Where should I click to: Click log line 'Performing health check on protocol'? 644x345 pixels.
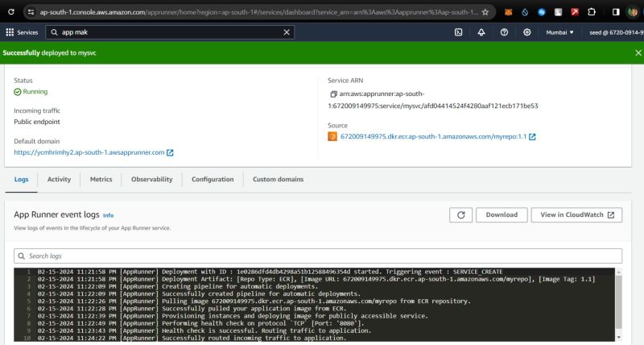pyautogui.click(x=200, y=323)
